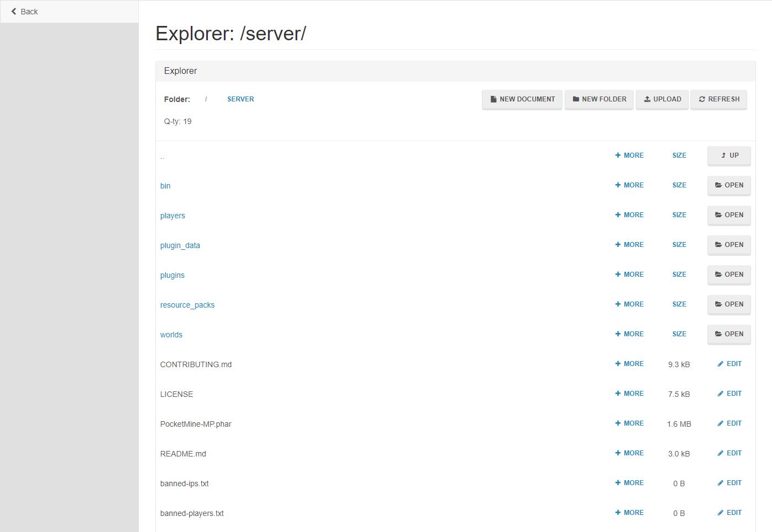Edit PocketMine-MP.phar
Screen dimensions: 772x532
point(729,423)
